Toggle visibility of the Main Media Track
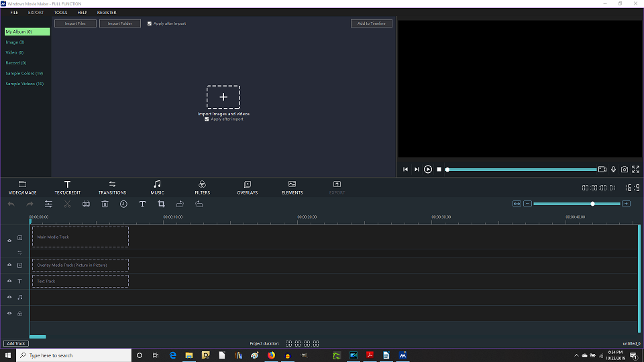644x362 pixels. point(9,241)
